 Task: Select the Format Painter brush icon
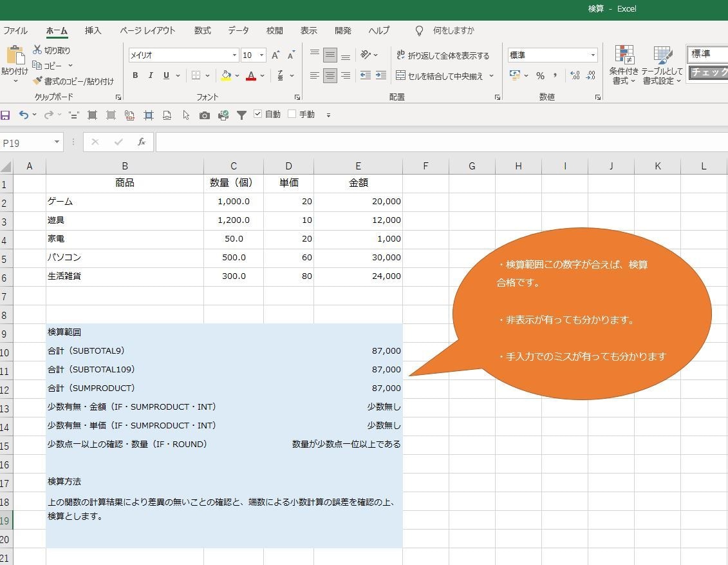tap(37, 81)
